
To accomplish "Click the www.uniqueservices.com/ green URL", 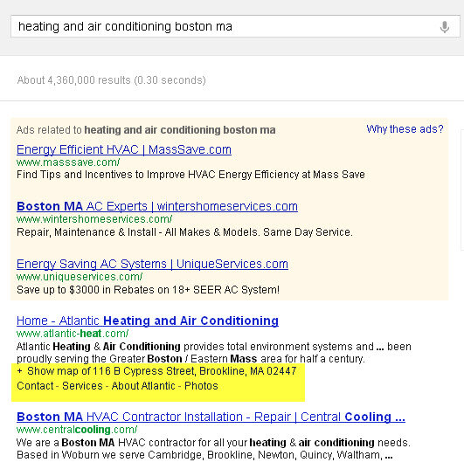I will (x=80, y=277).
